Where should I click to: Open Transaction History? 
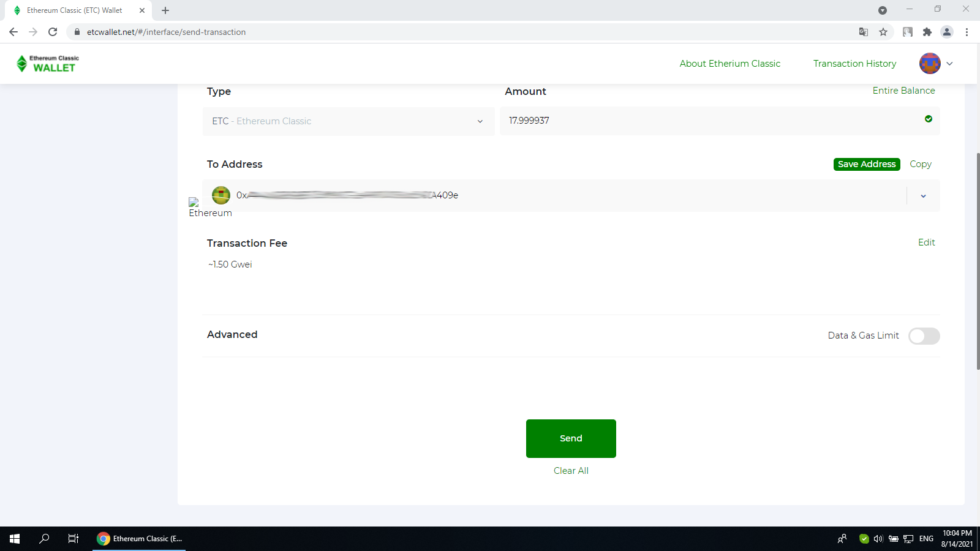click(854, 63)
